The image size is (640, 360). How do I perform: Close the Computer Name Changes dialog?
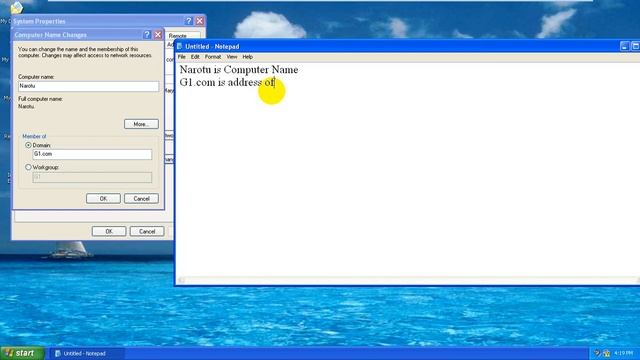(x=158, y=35)
